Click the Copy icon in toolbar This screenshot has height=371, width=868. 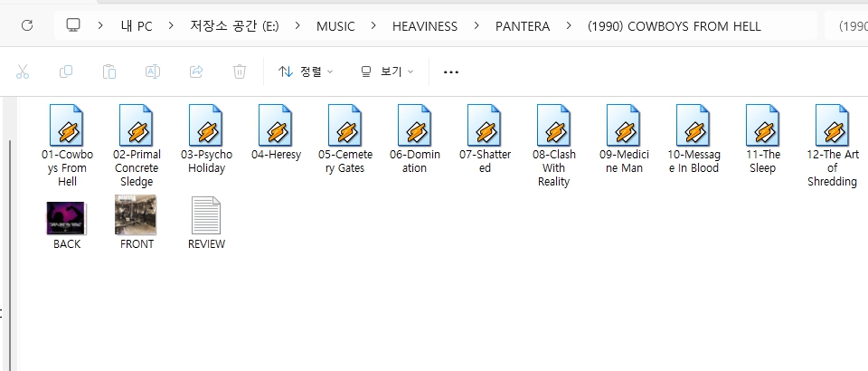[x=66, y=71]
